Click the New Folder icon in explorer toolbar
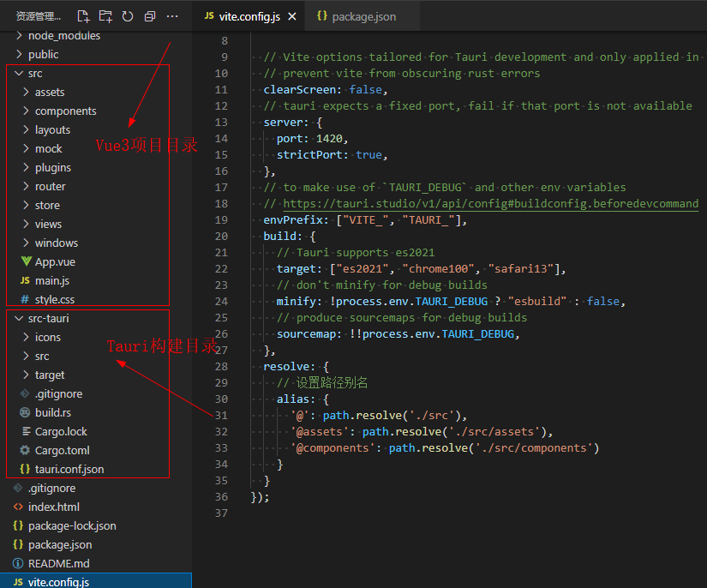 [105, 16]
